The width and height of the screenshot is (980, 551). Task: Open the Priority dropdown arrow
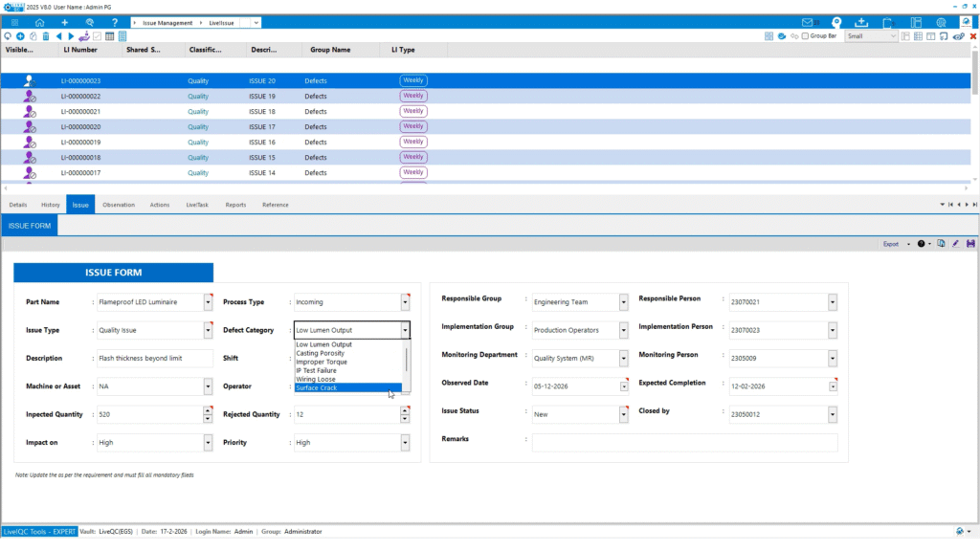tap(405, 442)
